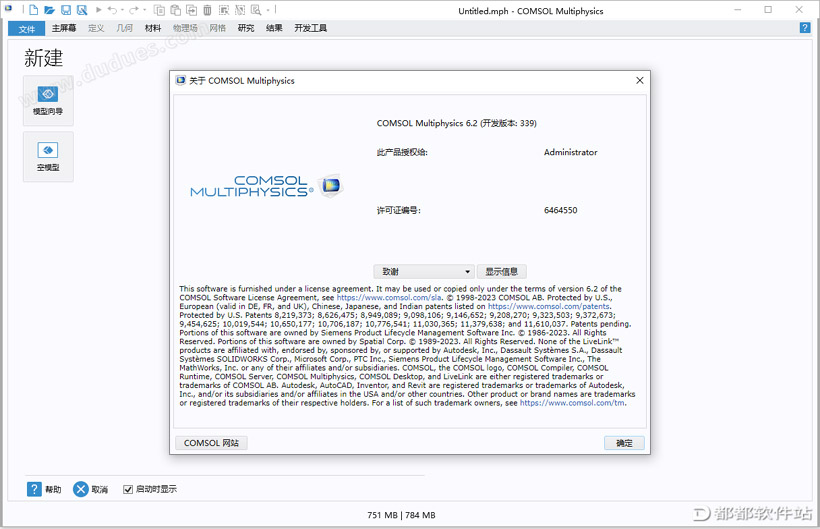Switch to the 主屏幕 ribbon tab
This screenshot has height=529, width=820.
coord(64,28)
